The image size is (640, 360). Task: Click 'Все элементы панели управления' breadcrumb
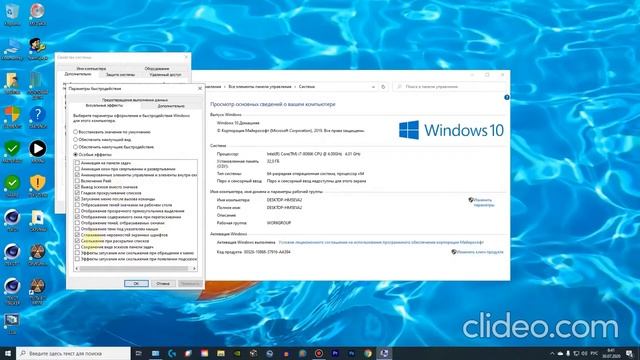[259, 87]
